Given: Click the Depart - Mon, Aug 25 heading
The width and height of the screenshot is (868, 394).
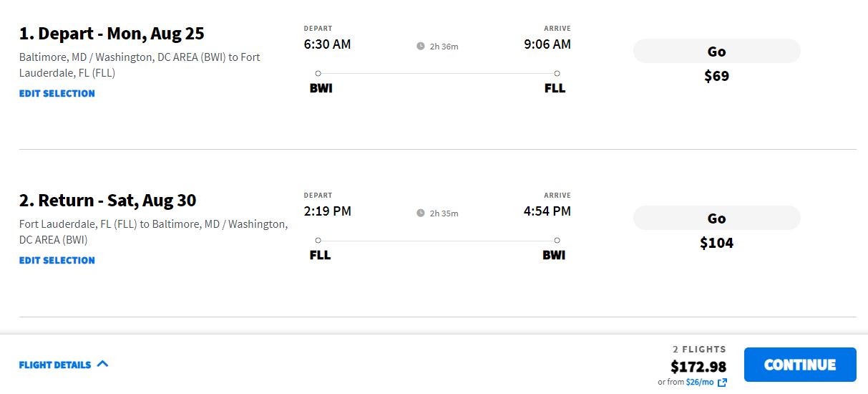Looking at the screenshot, I should [x=112, y=34].
